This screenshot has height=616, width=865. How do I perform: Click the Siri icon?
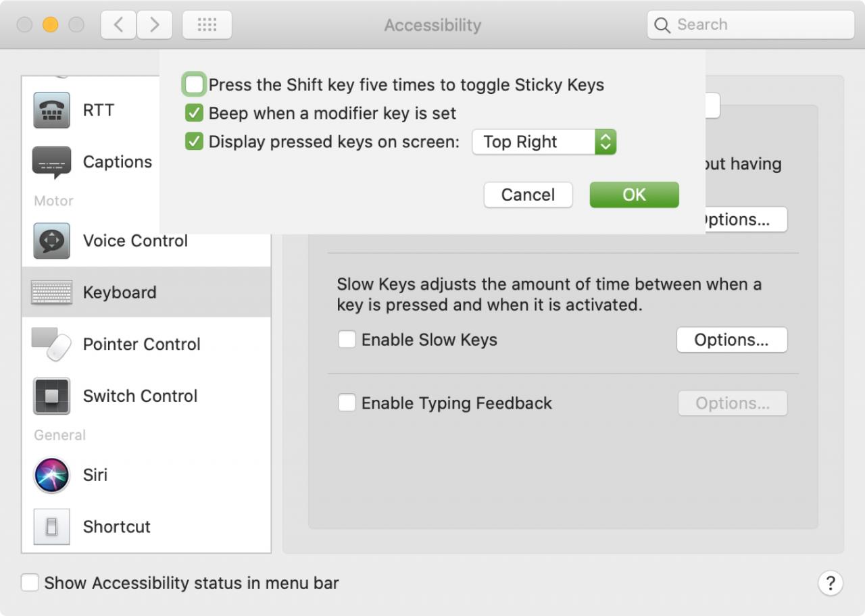[x=51, y=475]
